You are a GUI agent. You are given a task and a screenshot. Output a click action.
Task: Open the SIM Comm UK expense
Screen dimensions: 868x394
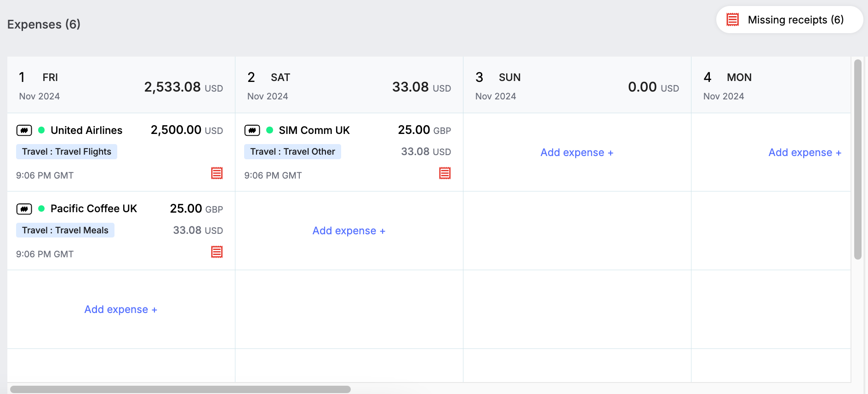tap(349, 152)
